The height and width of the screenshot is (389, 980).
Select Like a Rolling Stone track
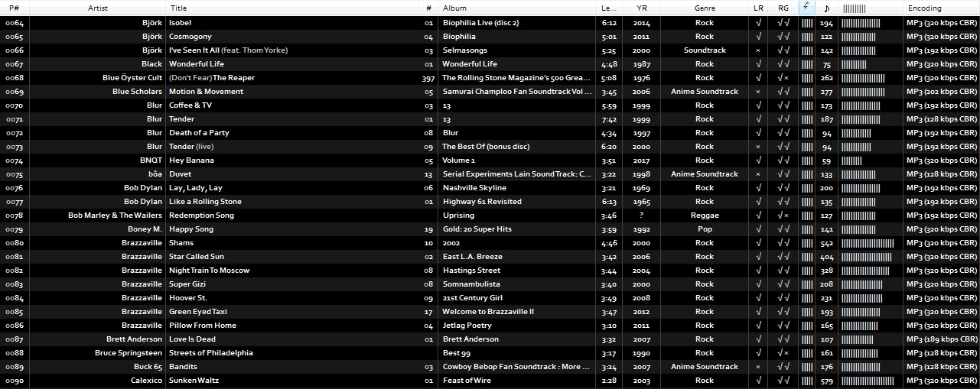[x=205, y=202]
